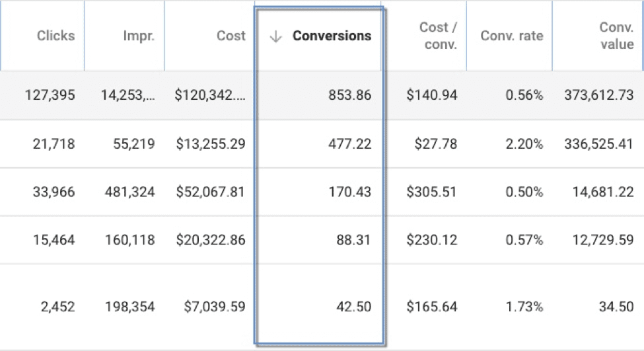Select the 853.86 conversions cell
The height and width of the screenshot is (351, 644).
coord(349,95)
